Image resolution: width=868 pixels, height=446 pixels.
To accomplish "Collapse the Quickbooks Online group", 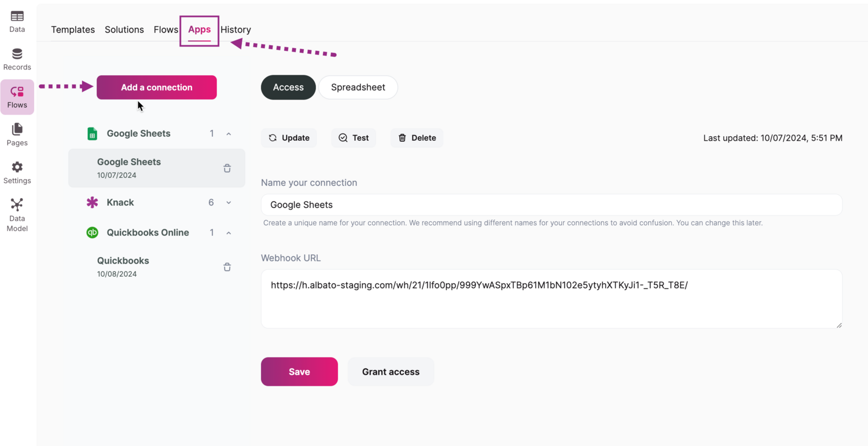I will coord(229,232).
